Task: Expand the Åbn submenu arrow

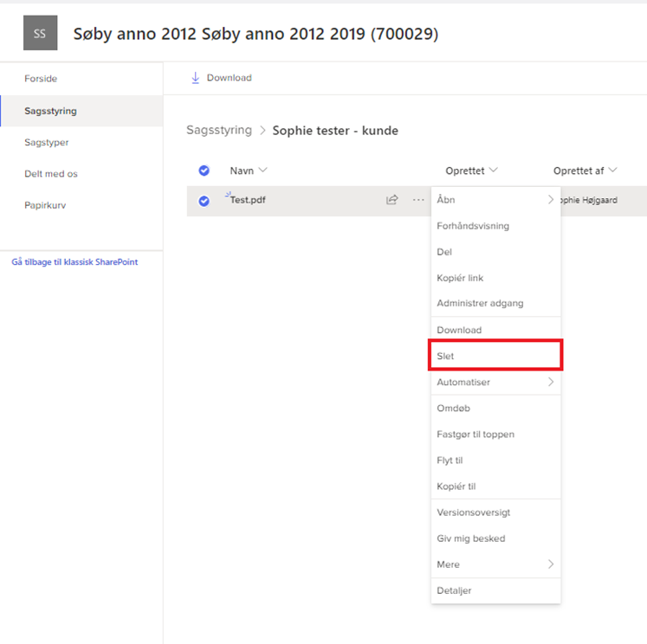Action: tap(550, 200)
